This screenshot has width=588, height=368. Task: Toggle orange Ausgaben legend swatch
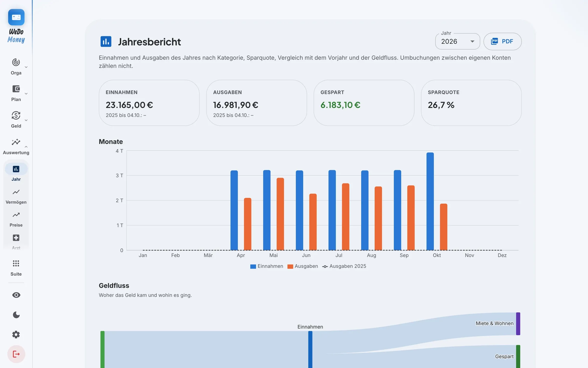(x=290, y=266)
